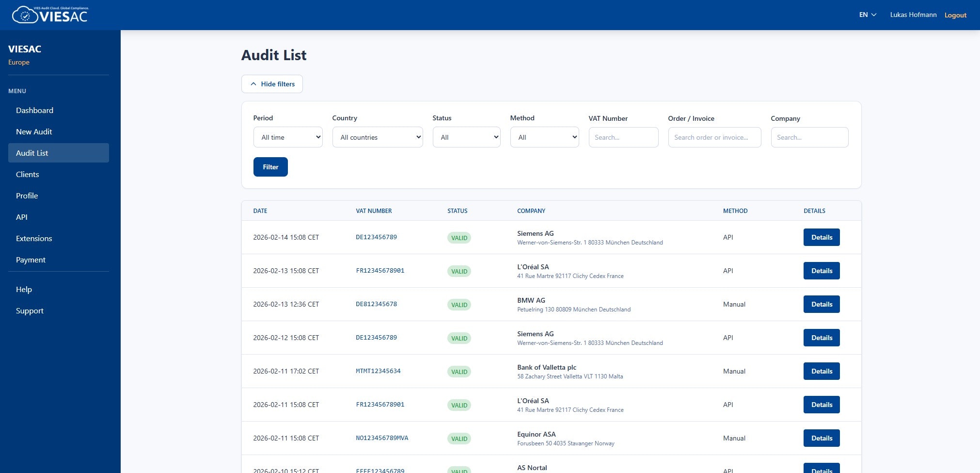
Task: Open the Siemens AG VAT number DE123456789
Action: (x=377, y=237)
